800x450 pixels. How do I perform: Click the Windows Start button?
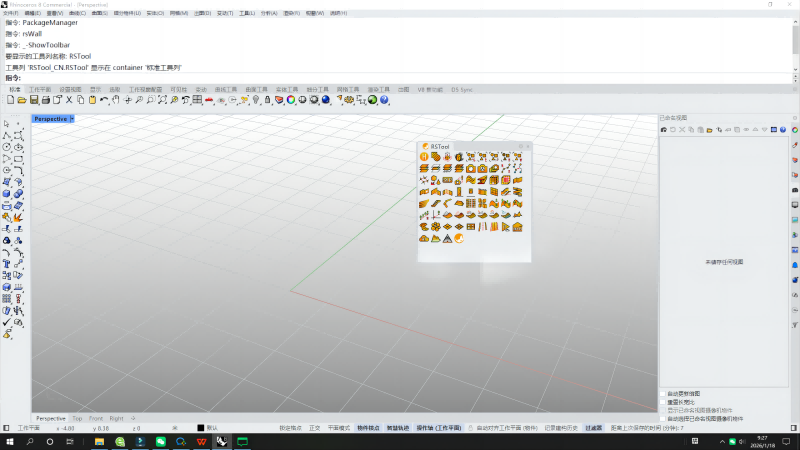[x=10, y=441]
